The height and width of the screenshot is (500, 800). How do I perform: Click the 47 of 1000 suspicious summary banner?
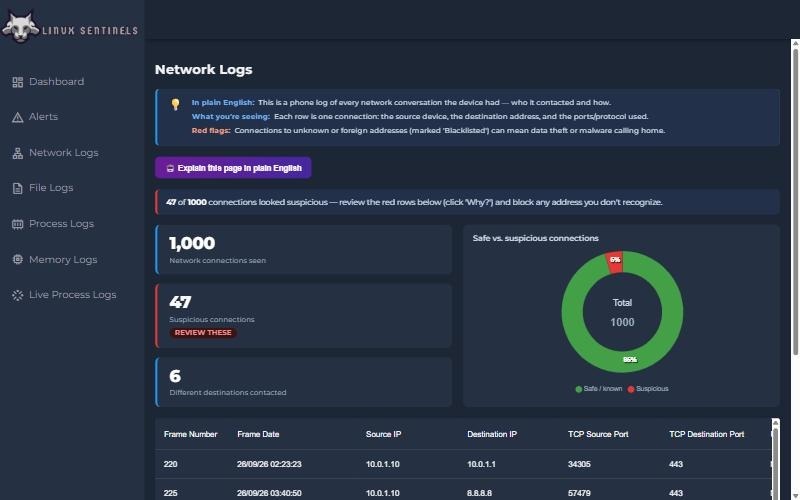tap(467, 202)
